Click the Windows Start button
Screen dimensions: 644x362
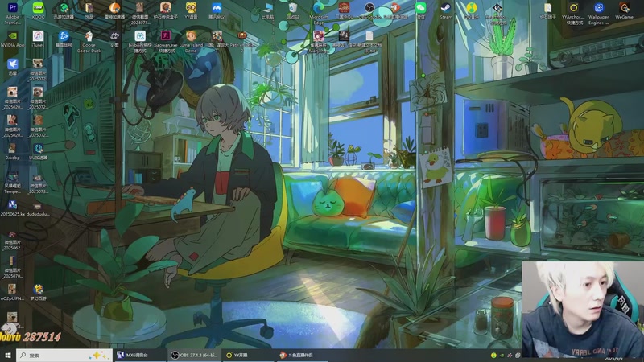(8, 355)
